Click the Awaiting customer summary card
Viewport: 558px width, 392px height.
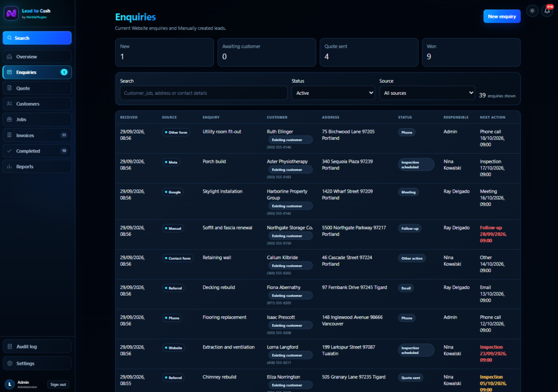point(266,52)
